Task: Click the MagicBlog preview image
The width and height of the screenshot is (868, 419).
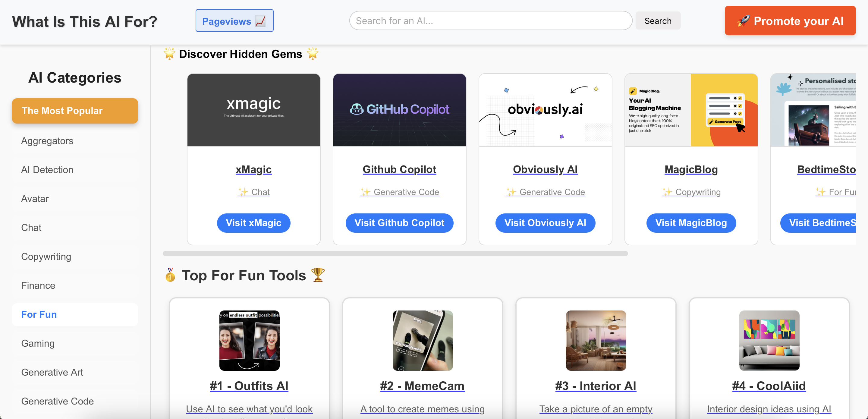Action: 691,110
